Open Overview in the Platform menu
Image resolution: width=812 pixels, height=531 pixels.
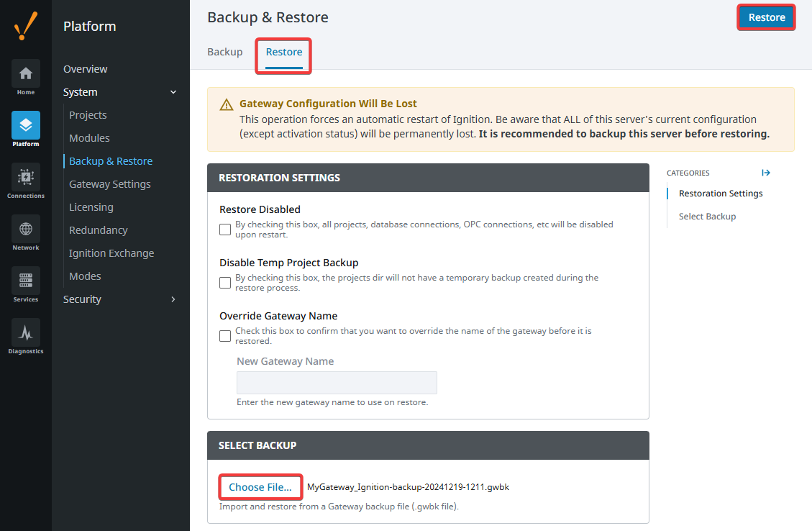coord(86,69)
